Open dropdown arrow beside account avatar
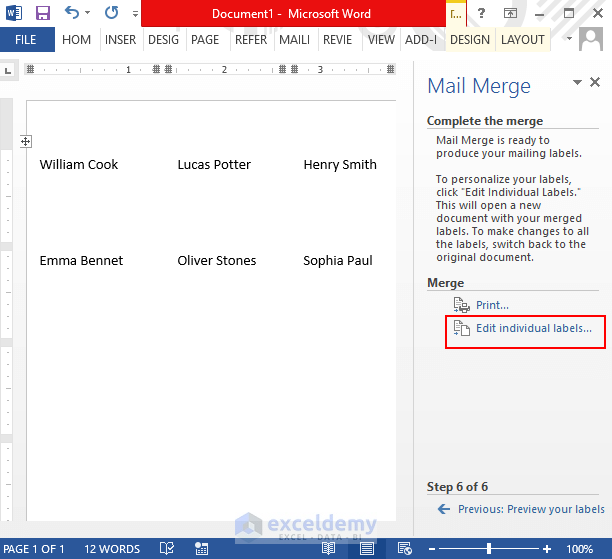Viewport: 612px width, 559px height. pos(569,38)
